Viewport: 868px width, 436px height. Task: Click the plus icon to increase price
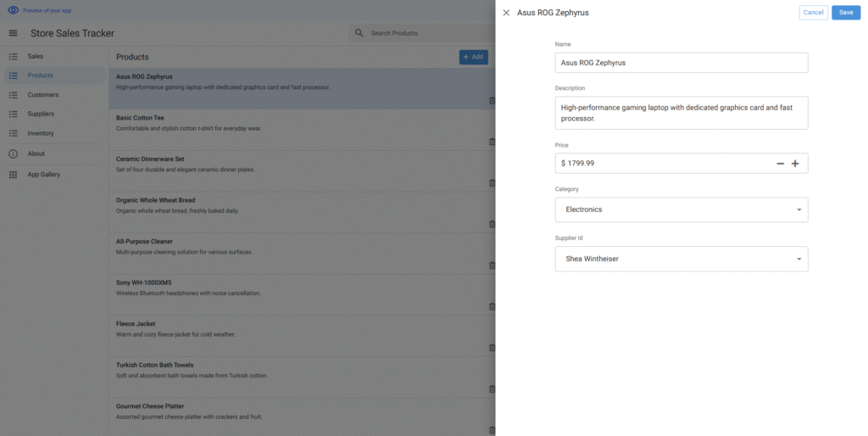[795, 163]
